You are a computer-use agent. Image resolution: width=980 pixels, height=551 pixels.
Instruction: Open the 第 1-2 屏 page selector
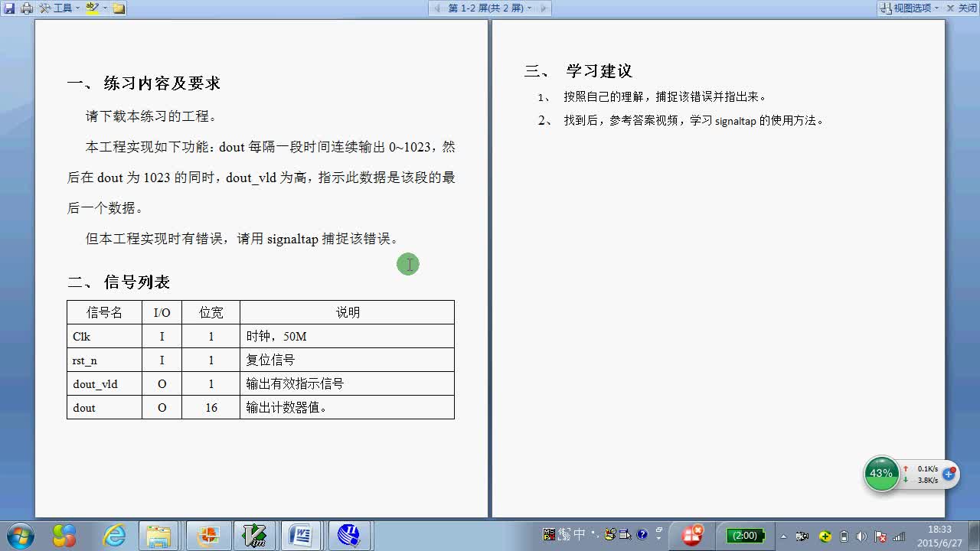490,8
